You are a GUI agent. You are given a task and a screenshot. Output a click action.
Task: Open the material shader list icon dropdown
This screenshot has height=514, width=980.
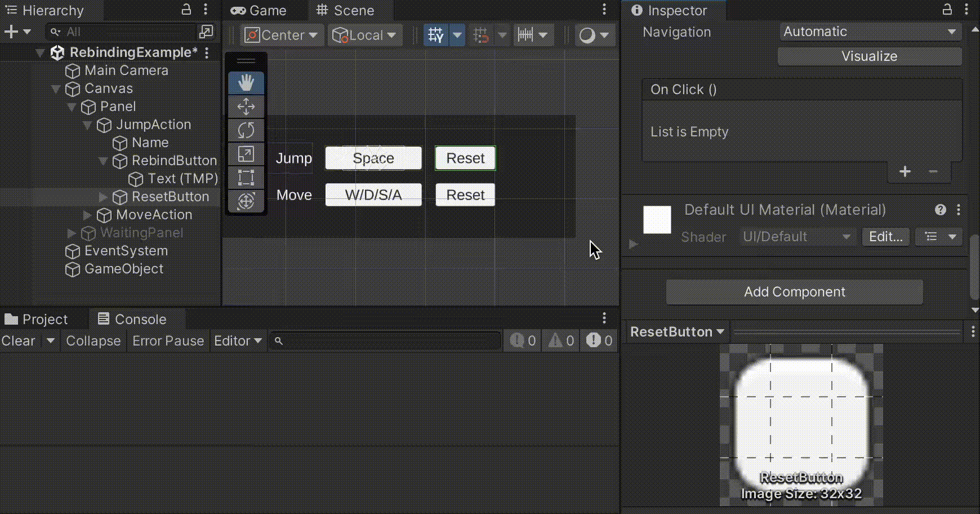click(x=939, y=237)
